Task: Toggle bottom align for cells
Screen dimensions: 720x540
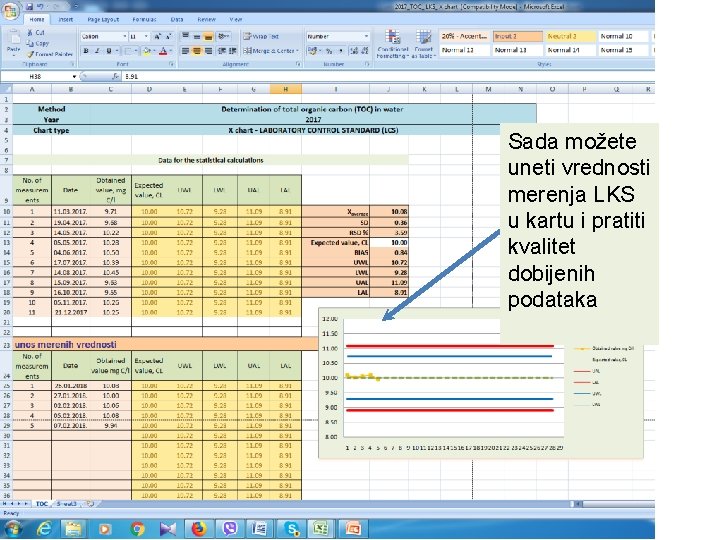Action: tap(208, 36)
